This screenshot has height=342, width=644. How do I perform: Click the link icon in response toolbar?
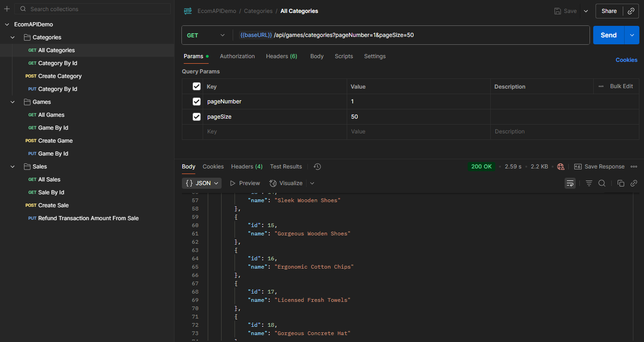(634, 183)
